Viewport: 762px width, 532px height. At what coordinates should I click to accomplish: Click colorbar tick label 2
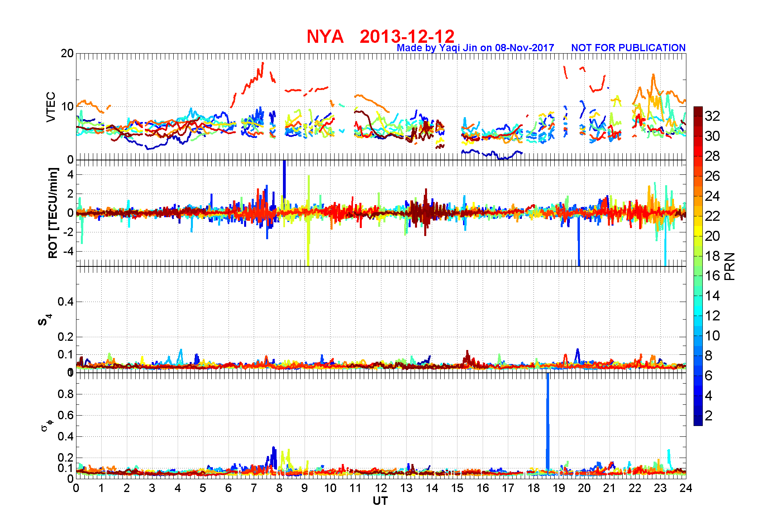click(x=708, y=416)
